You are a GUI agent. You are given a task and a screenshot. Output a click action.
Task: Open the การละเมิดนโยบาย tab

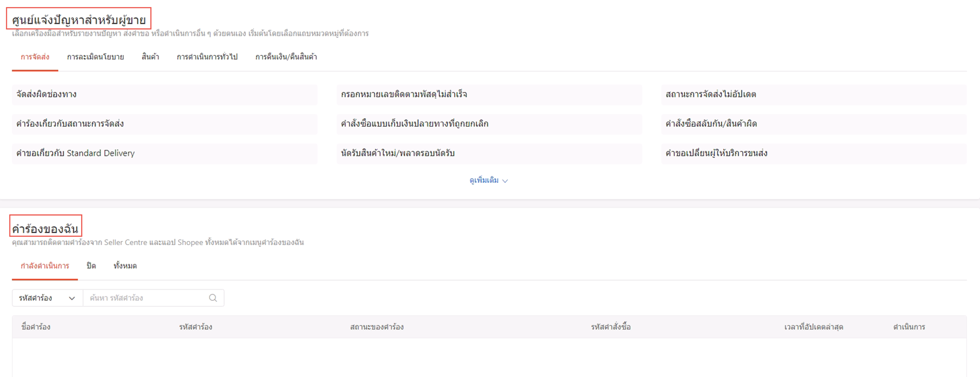(x=96, y=57)
